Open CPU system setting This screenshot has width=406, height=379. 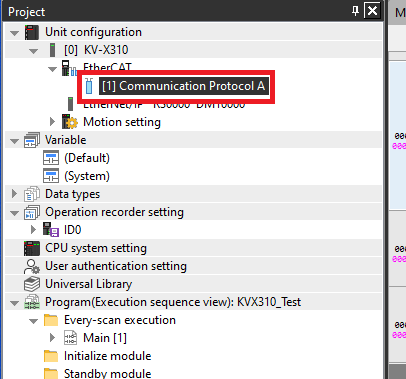click(x=96, y=248)
